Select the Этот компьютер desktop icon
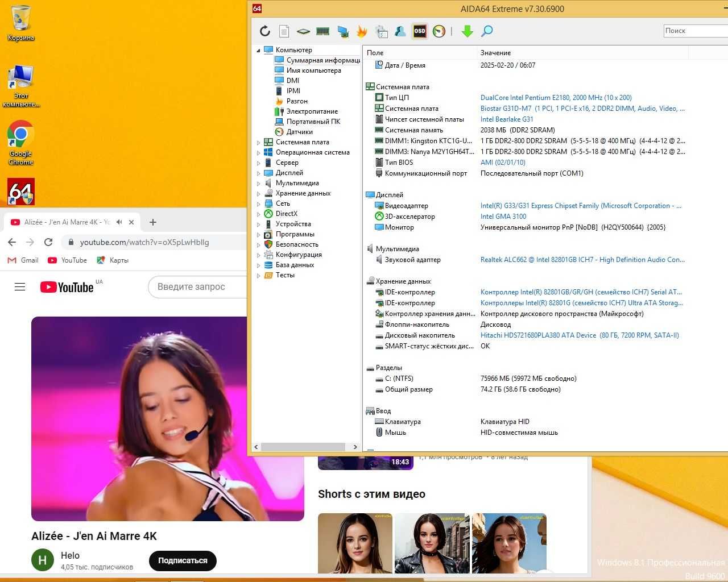Screen dimensions: 728x582 [21, 85]
